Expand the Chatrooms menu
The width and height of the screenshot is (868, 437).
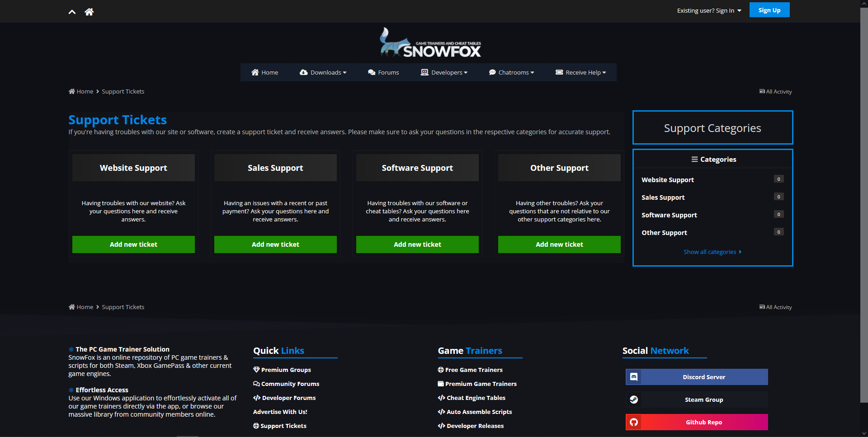(x=511, y=72)
